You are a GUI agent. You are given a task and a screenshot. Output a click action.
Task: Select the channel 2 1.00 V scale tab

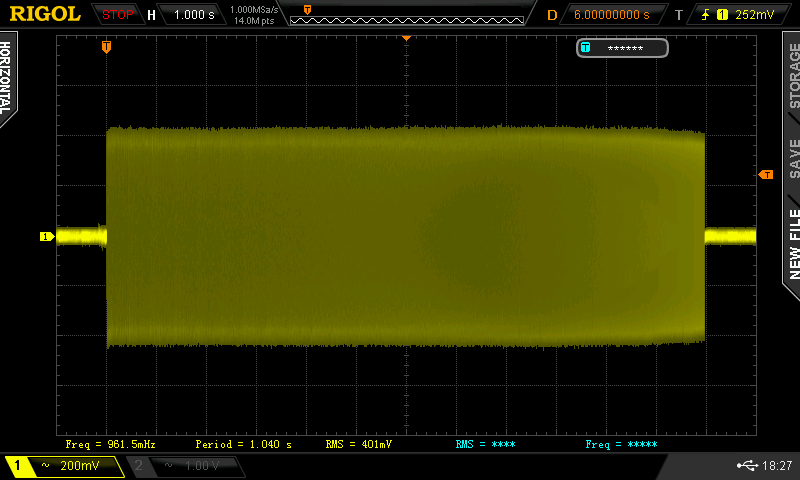186,466
